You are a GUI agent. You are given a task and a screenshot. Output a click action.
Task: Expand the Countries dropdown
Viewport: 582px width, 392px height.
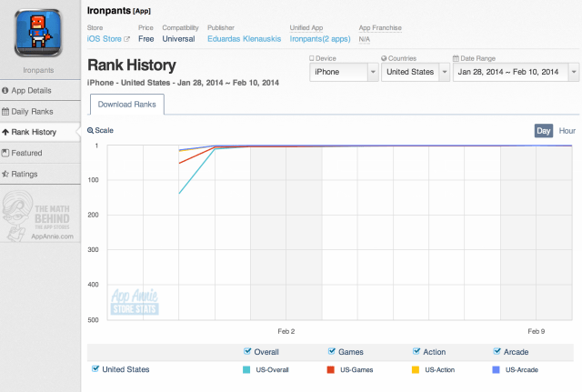click(x=415, y=71)
